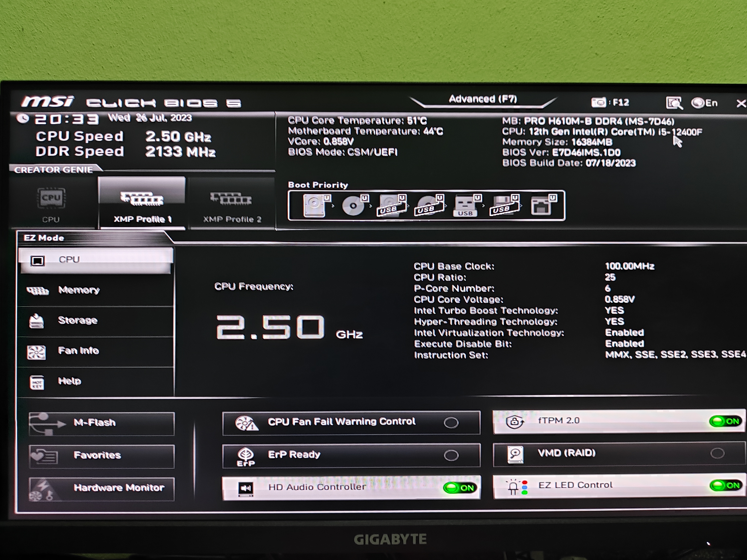Close the BIOS with the X icon
The width and height of the screenshot is (747, 560).
tap(741, 103)
